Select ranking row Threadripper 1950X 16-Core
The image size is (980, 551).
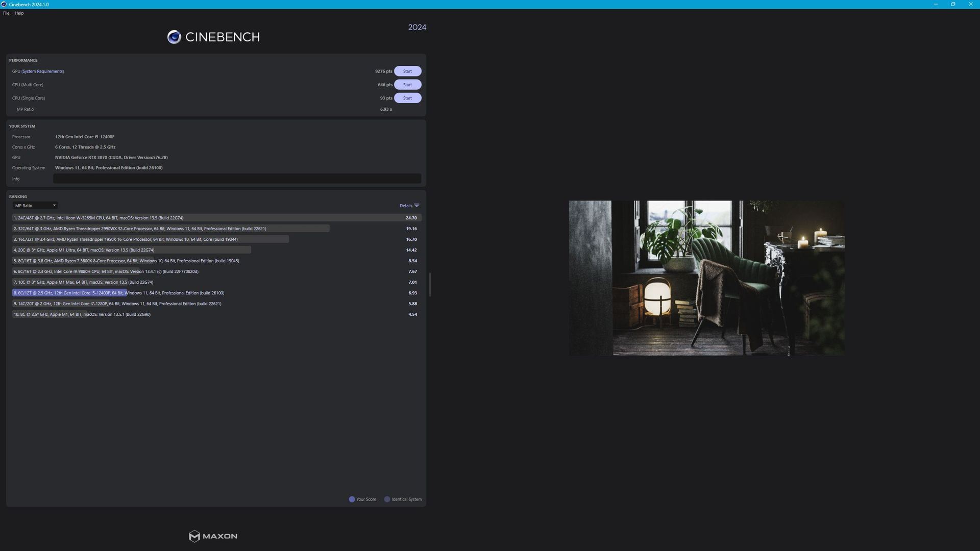(x=216, y=239)
